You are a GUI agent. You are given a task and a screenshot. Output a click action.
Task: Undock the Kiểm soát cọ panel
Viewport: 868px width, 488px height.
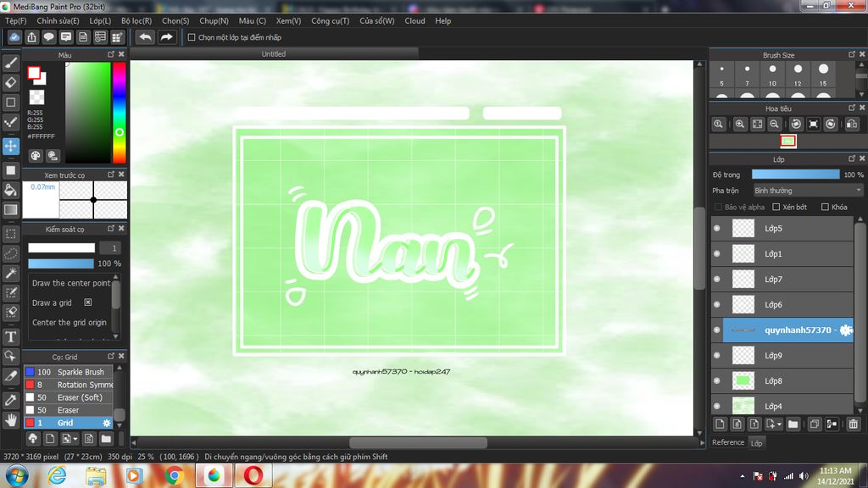pos(111,229)
